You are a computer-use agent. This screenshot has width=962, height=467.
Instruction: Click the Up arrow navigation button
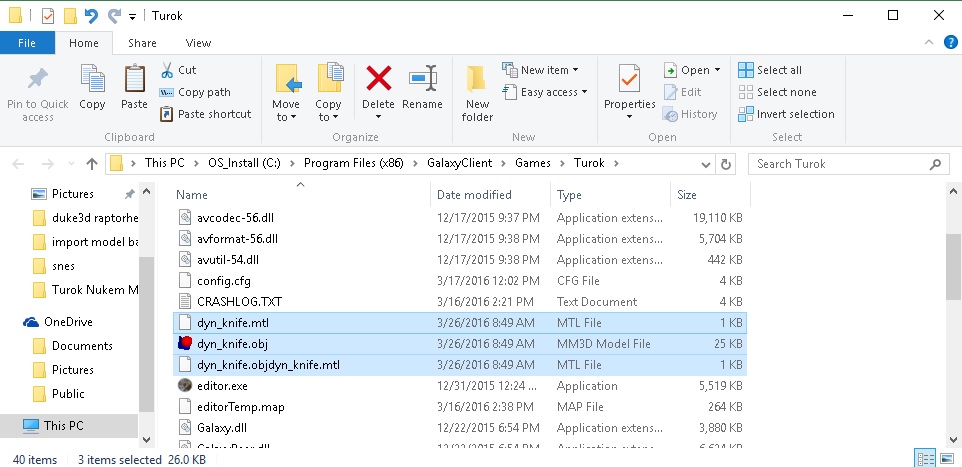(x=92, y=164)
